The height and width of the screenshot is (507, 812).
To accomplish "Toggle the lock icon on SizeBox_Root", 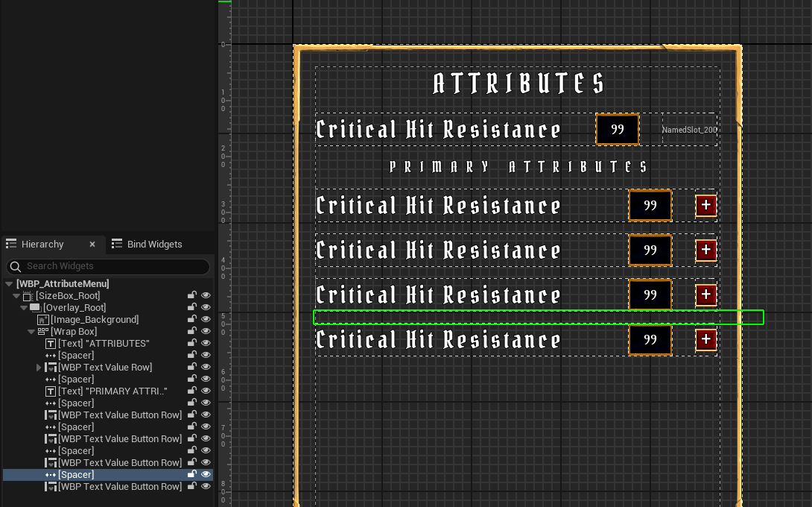I will 191,295.
